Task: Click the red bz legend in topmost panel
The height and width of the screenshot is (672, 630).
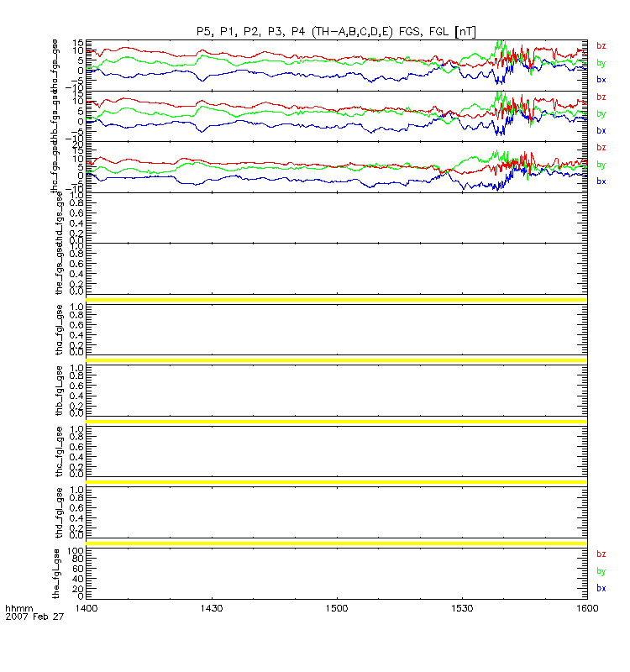Action: (x=601, y=45)
